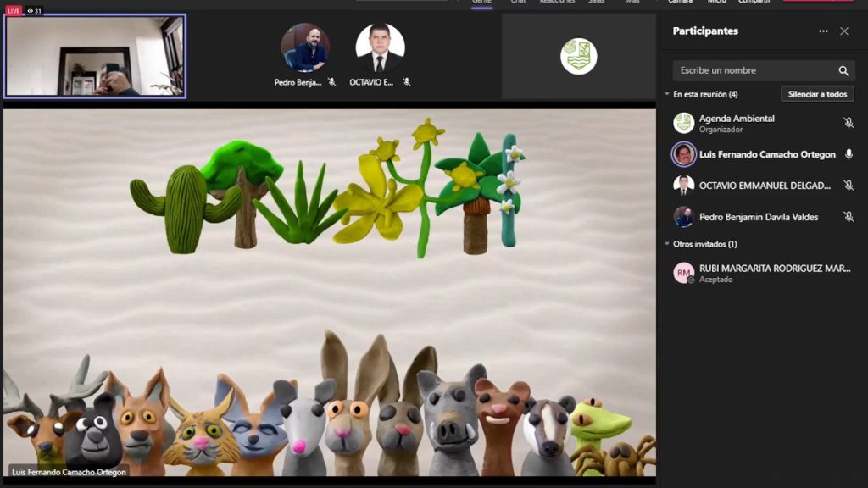Screen dimensions: 868x488
Task: Click the red LIVE badge
Action: click(x=14, y=11)
